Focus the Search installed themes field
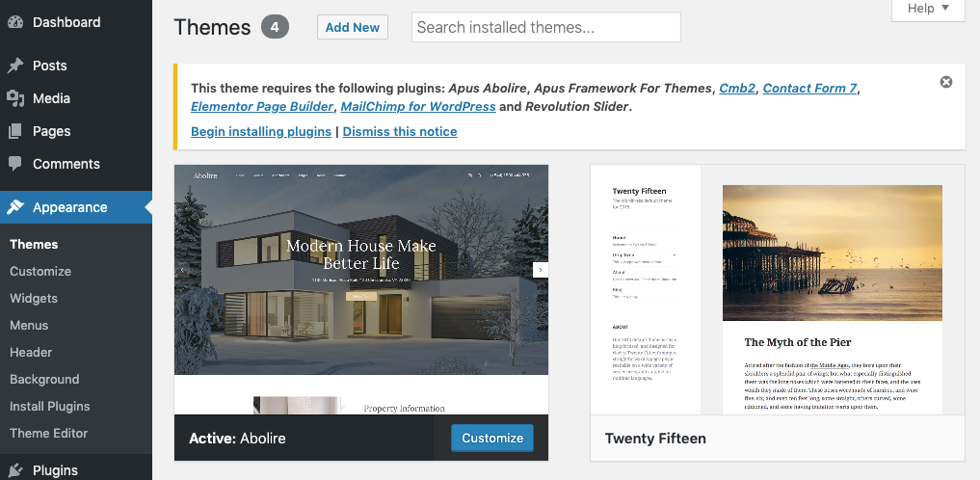Image resolution: width=980 pixels, height=480 pixels. (546, 28)
